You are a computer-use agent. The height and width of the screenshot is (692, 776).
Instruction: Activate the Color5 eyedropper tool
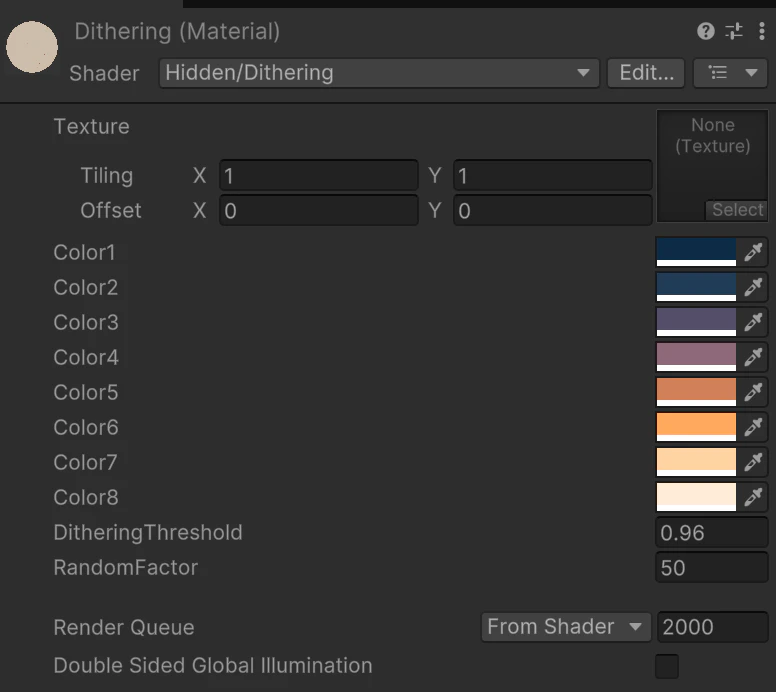click(753, 392)
